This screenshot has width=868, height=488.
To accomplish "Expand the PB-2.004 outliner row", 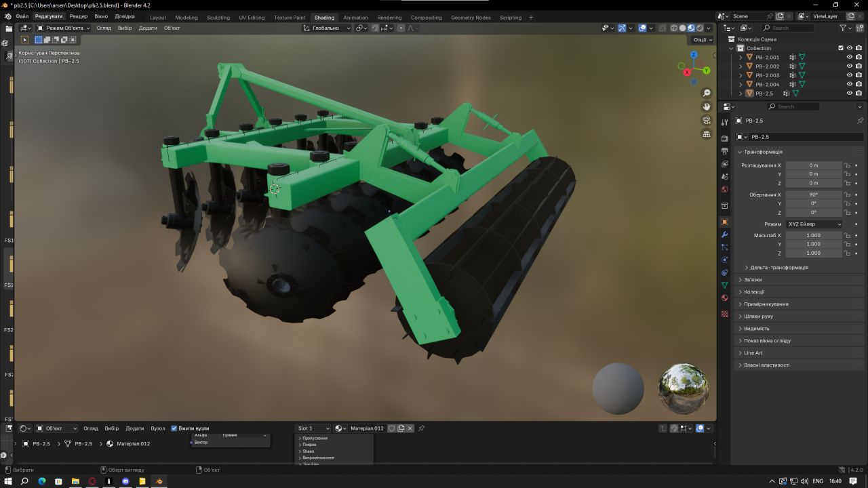I will (x=741, y=85).
